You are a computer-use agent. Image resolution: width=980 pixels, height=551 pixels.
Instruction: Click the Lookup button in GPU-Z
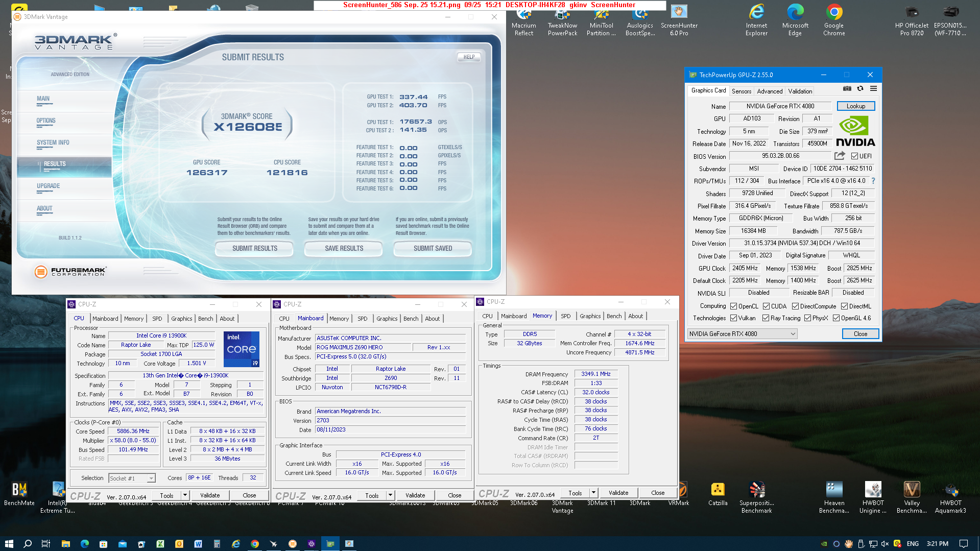pos(855,106)
